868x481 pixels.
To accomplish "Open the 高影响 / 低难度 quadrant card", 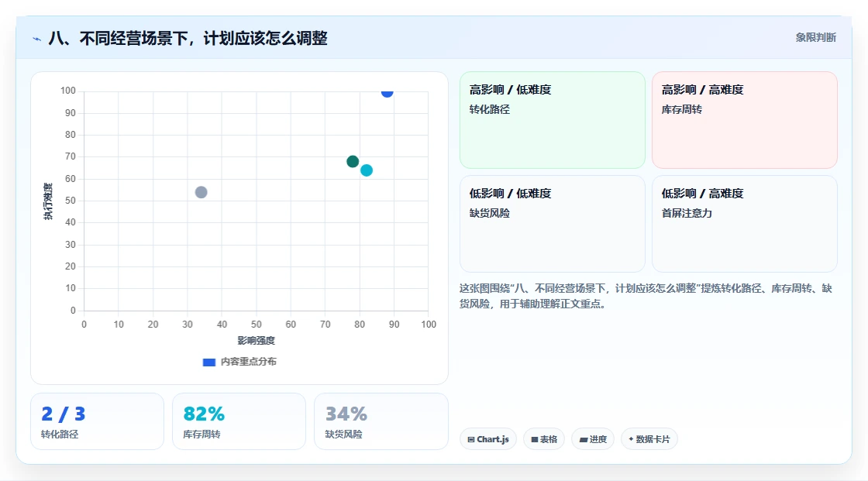I will [553, 120].
